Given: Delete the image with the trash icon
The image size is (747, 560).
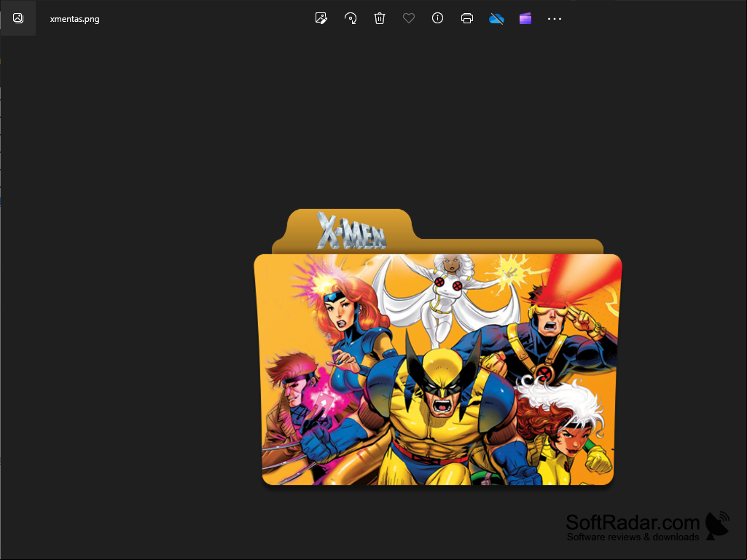Looking at the screenshot, I should tap(380, 19).
